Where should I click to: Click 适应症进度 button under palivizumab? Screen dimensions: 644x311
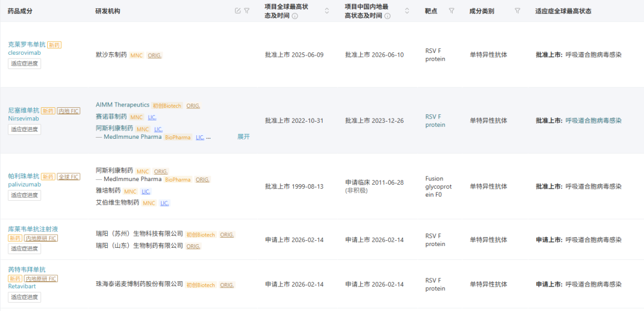[24, 195]
